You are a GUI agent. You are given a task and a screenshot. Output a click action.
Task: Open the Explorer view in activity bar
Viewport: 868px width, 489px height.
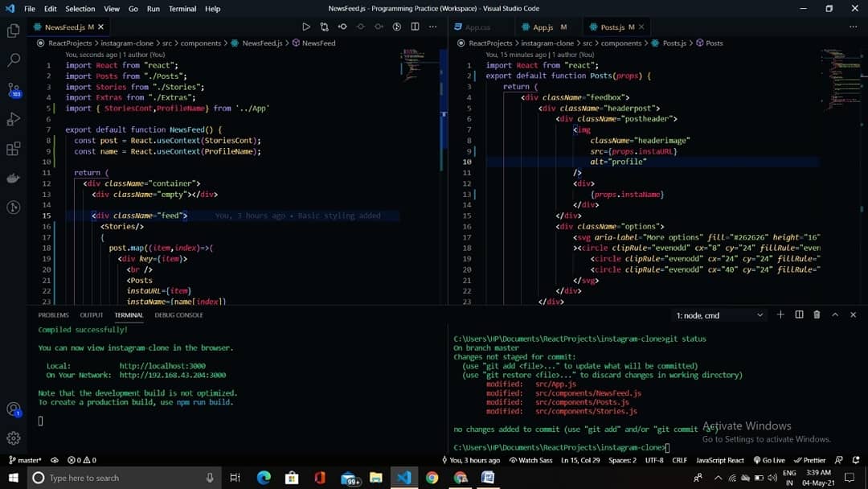(x=14, y=31)
